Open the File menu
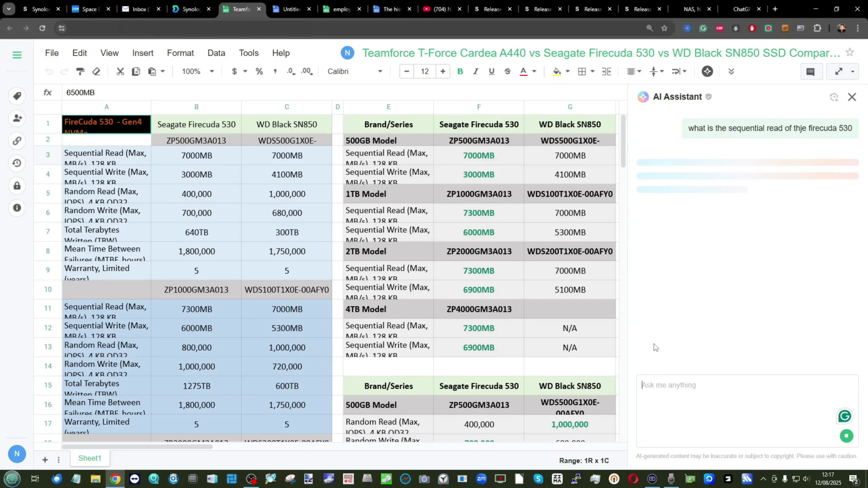 [x=52, y=53]
